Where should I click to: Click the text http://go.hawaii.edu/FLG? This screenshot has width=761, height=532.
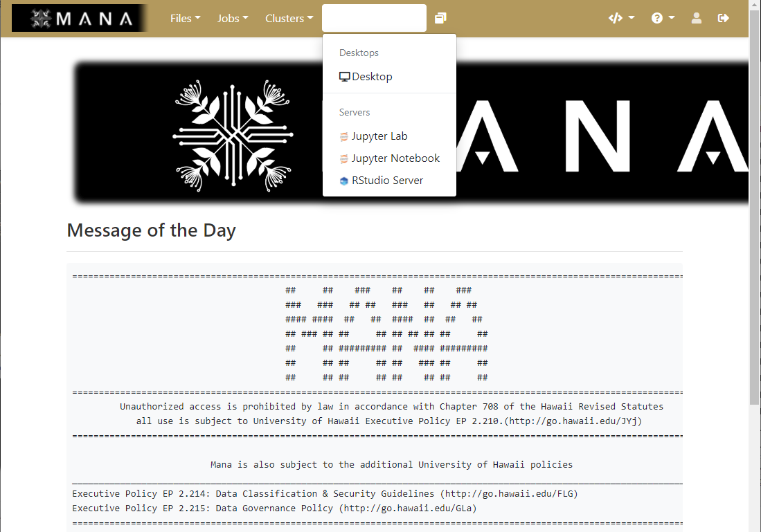point(509,494)
